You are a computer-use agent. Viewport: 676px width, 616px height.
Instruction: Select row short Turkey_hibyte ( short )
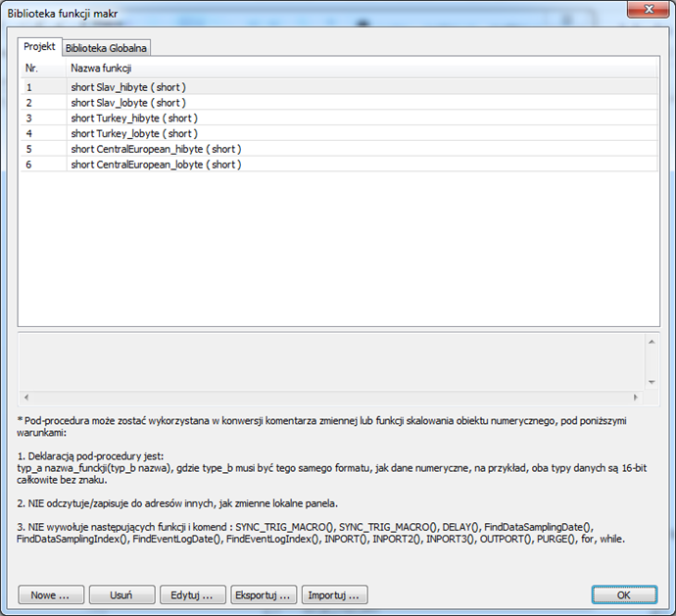click(x=339, y=118)
